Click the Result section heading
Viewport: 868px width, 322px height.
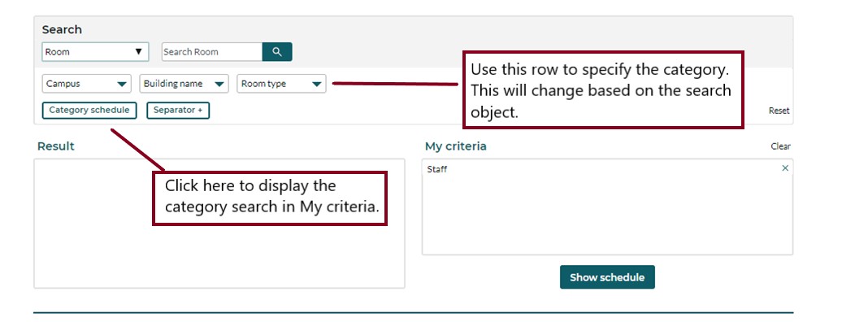pos(56,146)
